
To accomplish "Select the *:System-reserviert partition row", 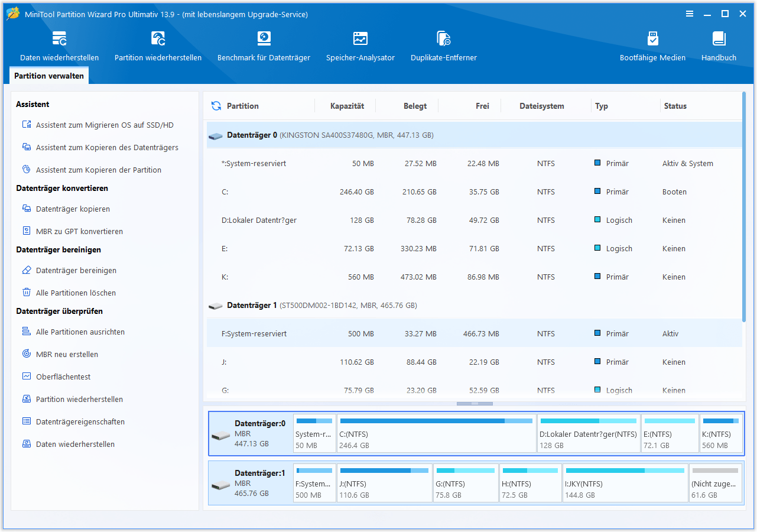I will click(475, 163).
